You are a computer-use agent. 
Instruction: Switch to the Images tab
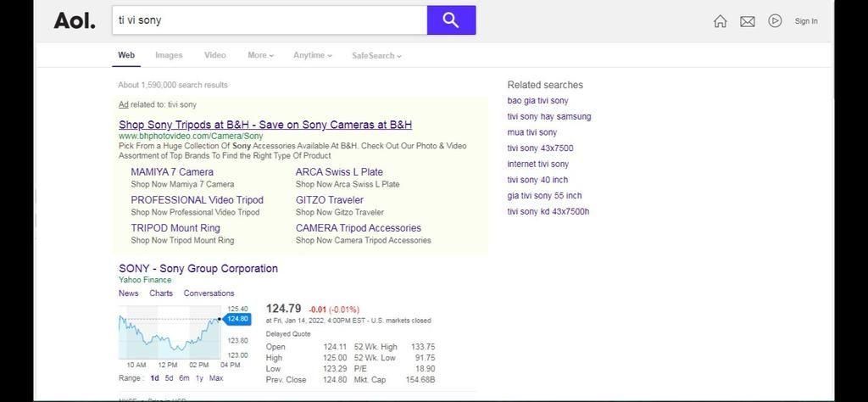click(x=169, y=55)
